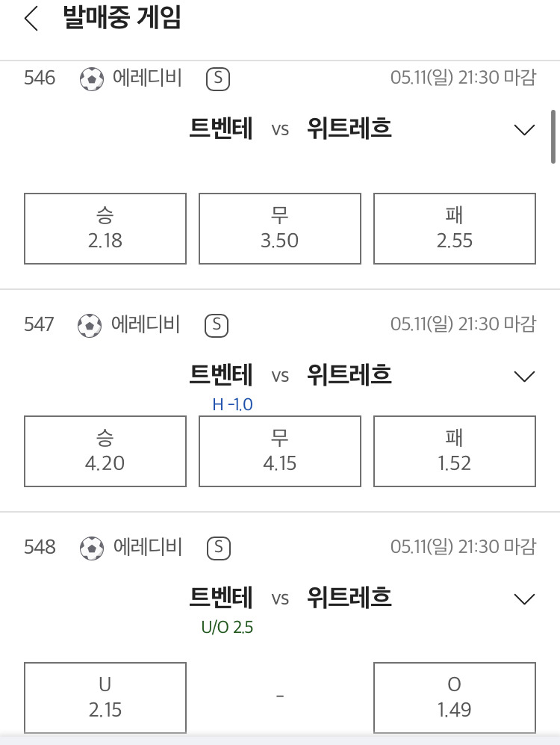560x745 pixels.
Task: Click soccer ball icon of game 546
Action: pos(92,79)
